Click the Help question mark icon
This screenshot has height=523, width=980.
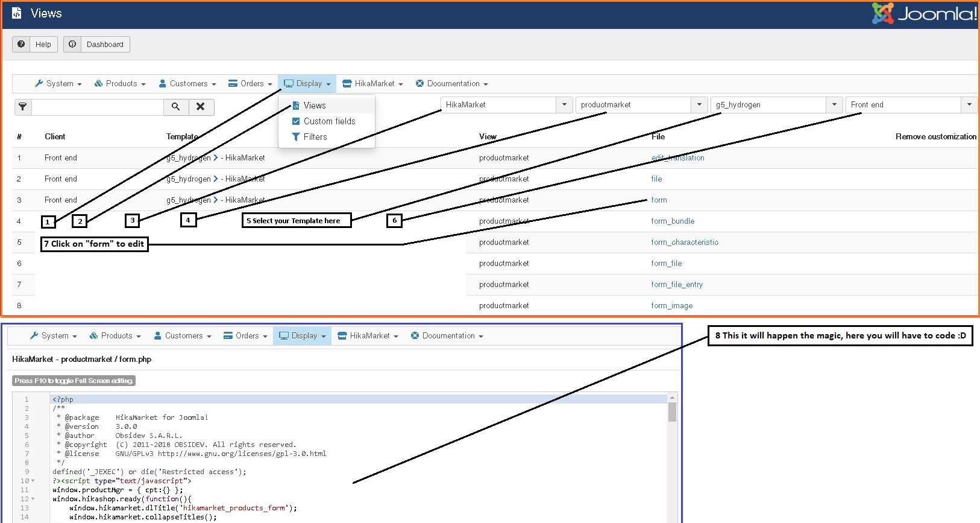(x=21, y=44)
